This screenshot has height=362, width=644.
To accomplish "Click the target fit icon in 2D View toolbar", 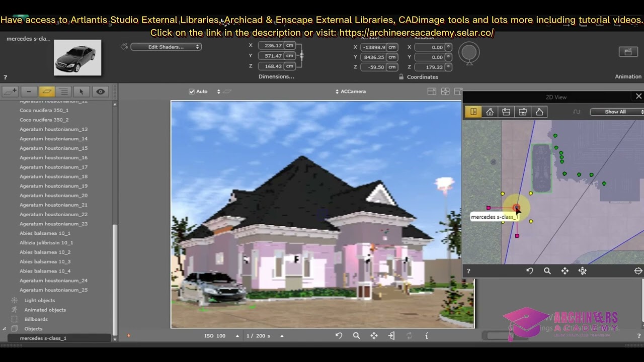I will click(583, 271).
